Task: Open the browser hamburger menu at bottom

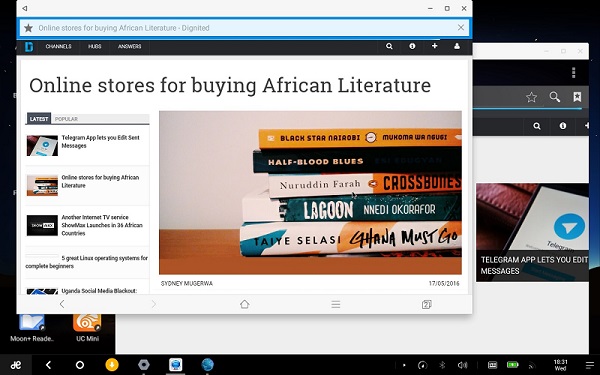Action: (x=336, y=304)
